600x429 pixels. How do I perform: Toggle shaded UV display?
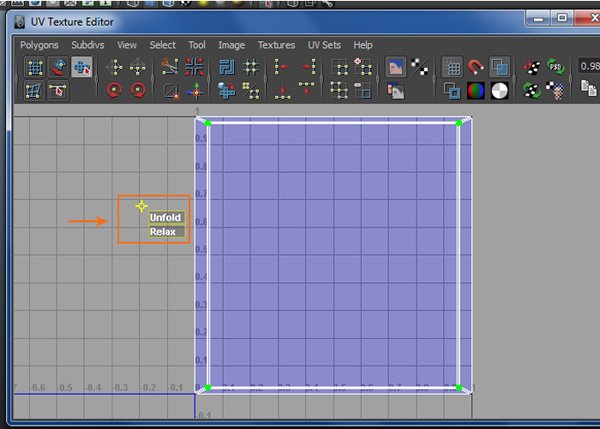499,67
